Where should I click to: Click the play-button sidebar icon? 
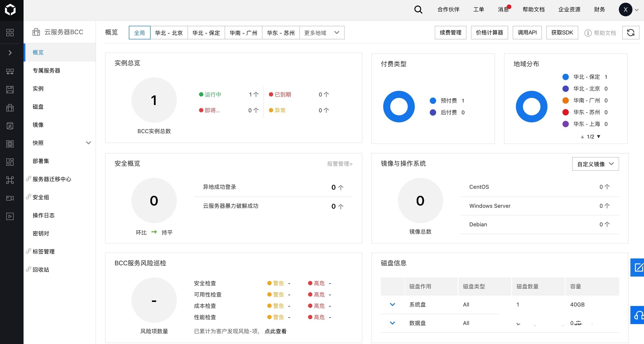tap(10, 216)
